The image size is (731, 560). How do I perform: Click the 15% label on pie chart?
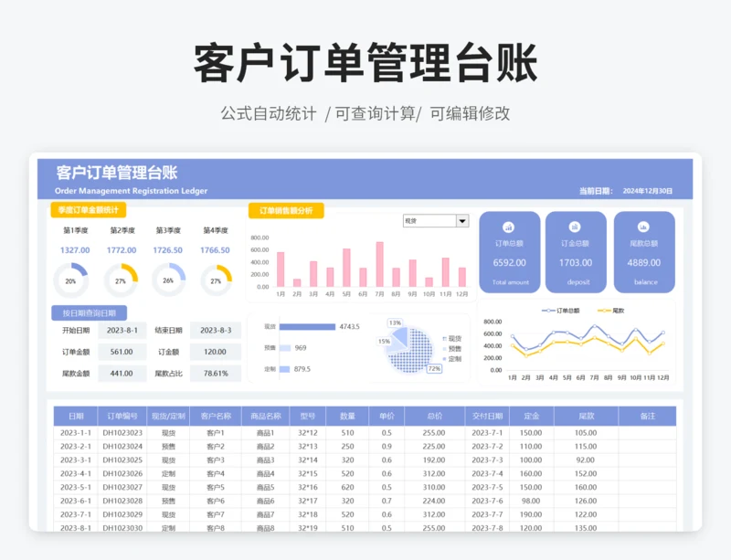(384, 342)
